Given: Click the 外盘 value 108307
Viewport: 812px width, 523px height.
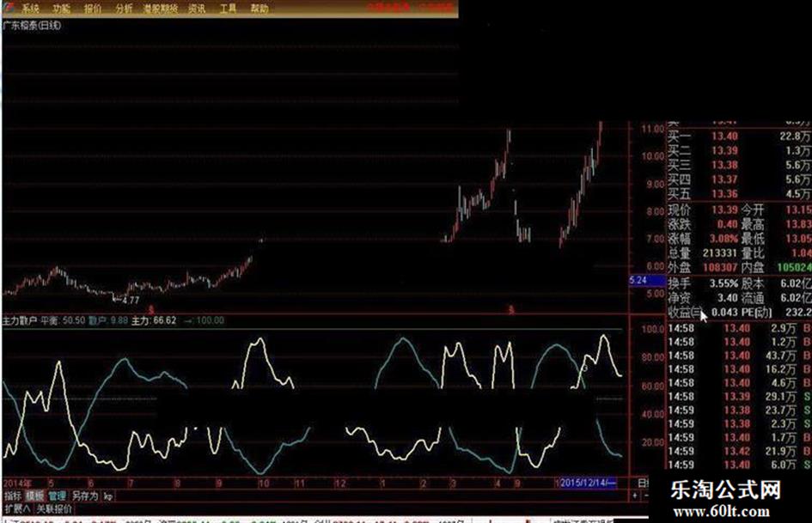Looking at the screenshot, I should pos(720,268).
